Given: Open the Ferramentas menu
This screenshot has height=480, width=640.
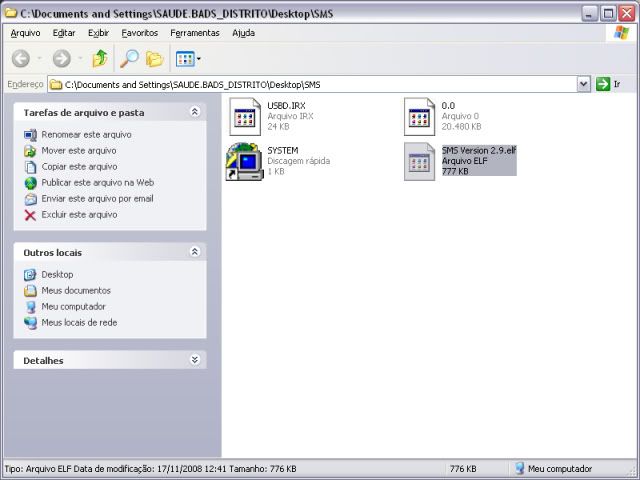Looking at the screenshot, I should (x=195, y=33).
